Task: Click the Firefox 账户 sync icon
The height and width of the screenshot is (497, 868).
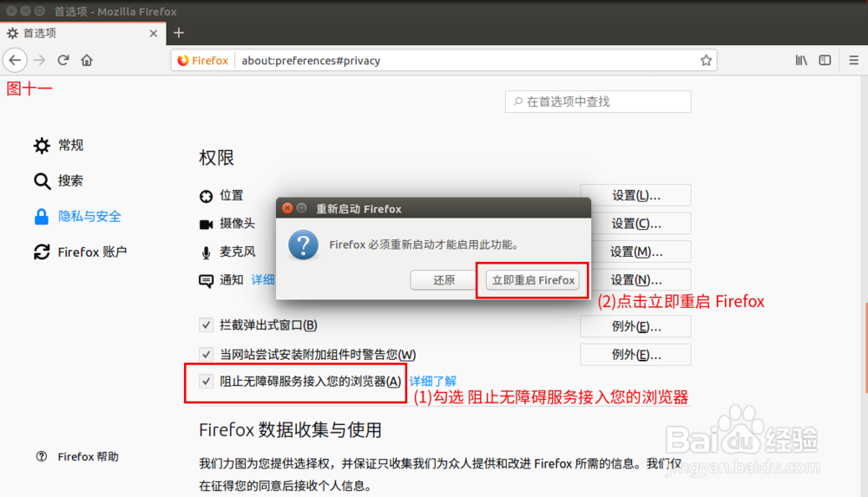Action: pyautogui.click(x=42, y=252)
